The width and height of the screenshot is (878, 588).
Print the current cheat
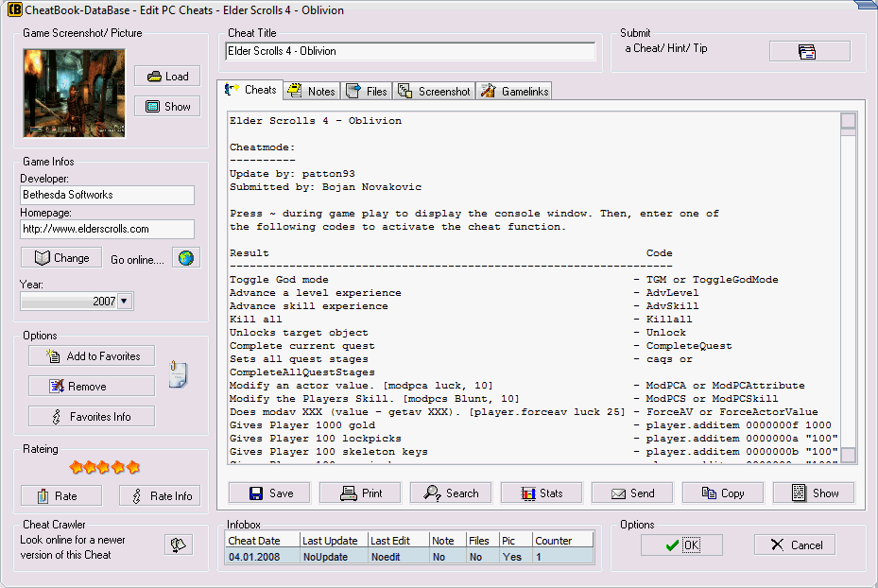360,493
